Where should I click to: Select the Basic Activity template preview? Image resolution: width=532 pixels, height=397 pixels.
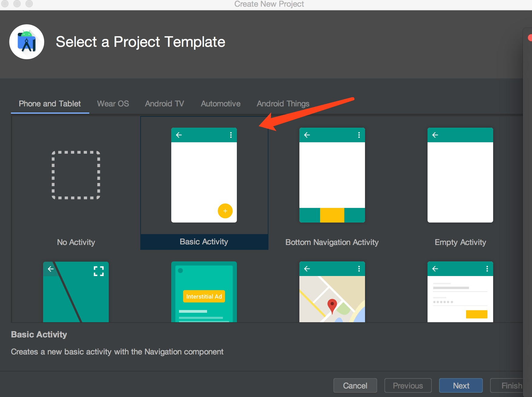[204, 175]
